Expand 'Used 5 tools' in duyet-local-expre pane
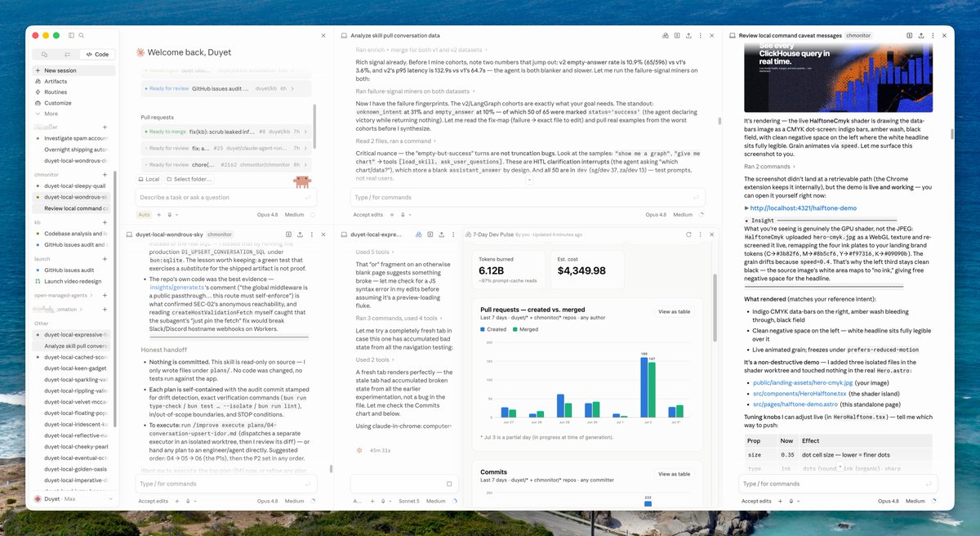The image size is (980, 536). pyautogui.click(x=373, y=252)
